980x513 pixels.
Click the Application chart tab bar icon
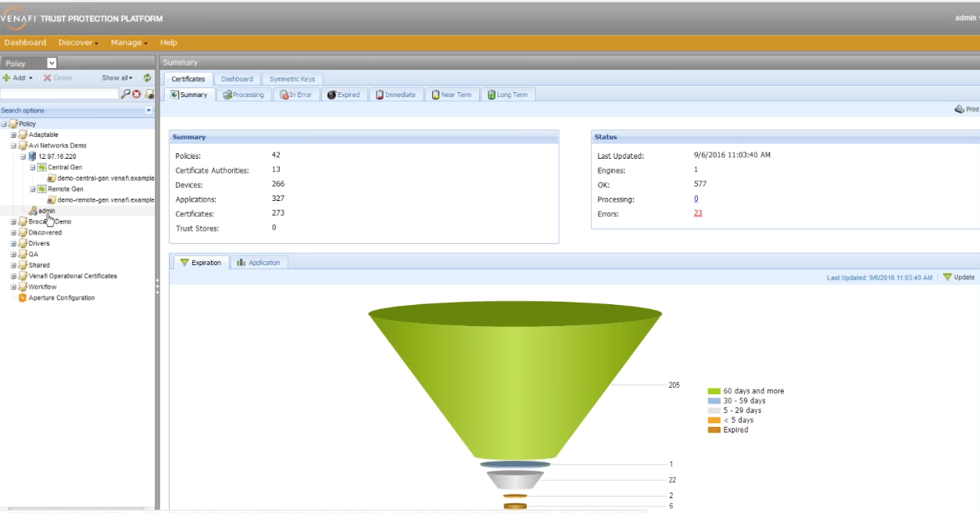click(241, 263)
